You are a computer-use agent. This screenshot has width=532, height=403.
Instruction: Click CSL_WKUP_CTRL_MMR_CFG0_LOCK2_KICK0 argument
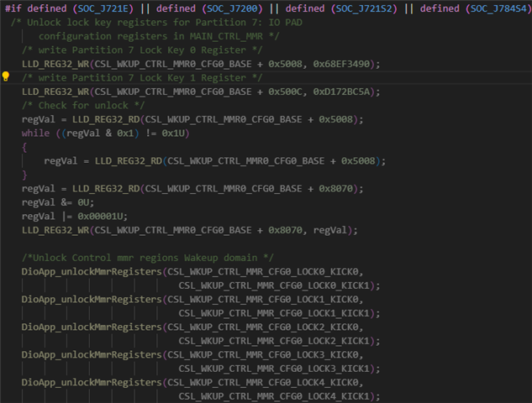[x=262, y=327]
